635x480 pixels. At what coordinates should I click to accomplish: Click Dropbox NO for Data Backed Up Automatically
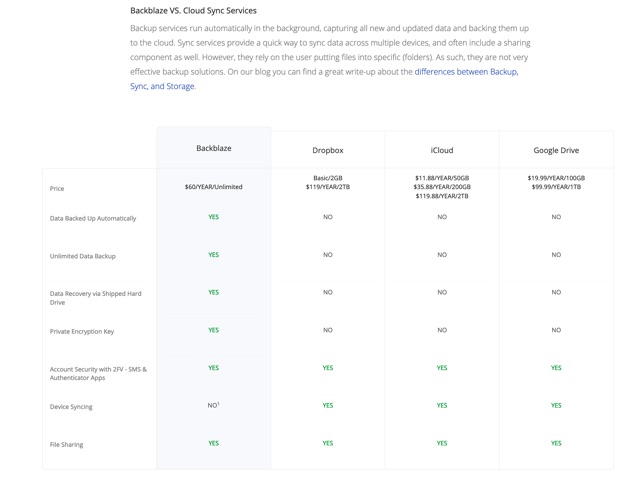328,217
